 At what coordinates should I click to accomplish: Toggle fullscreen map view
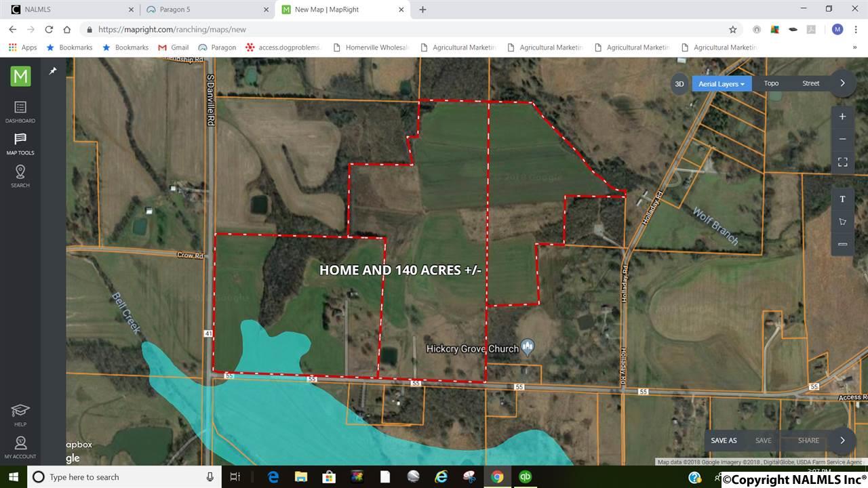tap(842, 162)
